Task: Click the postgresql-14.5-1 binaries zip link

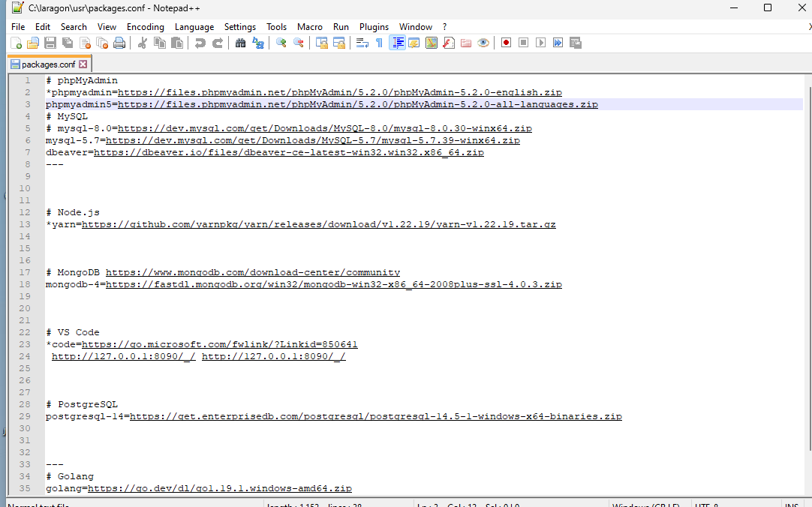Action: tap(375, 416)
